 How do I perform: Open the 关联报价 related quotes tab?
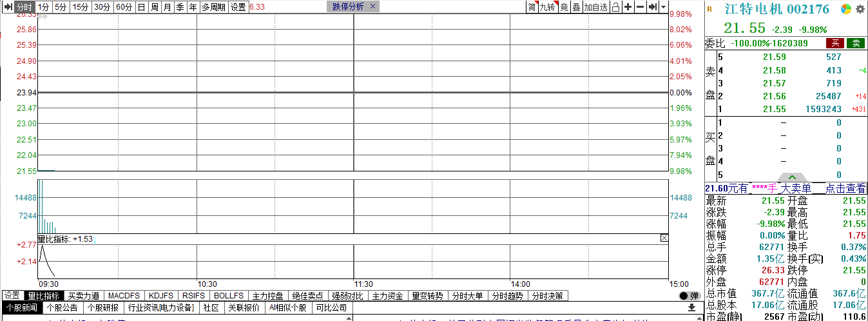point(244,308)
